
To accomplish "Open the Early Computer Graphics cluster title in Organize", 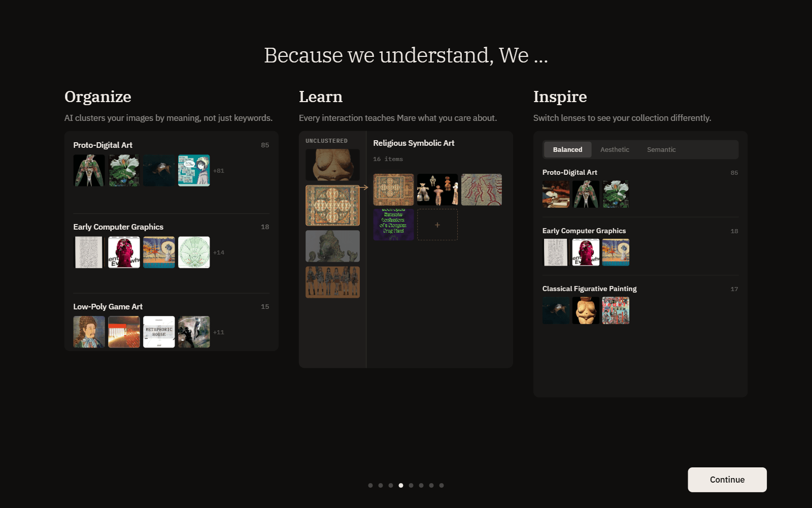I will (118, 227).
